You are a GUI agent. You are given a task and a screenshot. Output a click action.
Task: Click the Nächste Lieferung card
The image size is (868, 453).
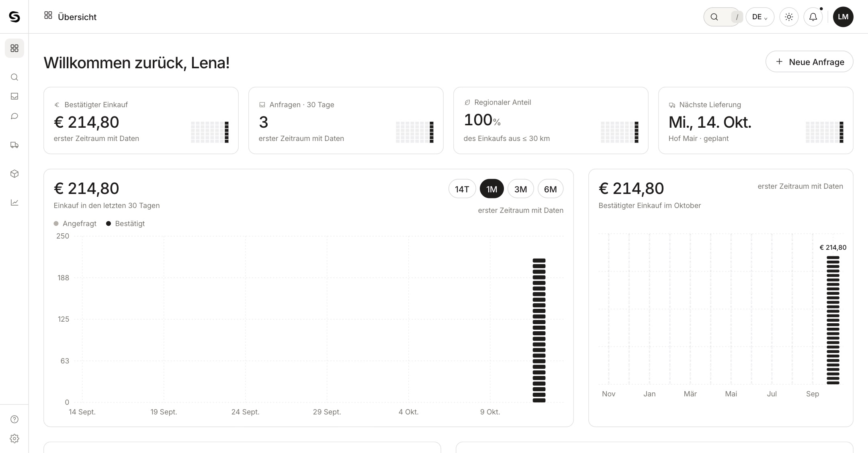(756, 120)
